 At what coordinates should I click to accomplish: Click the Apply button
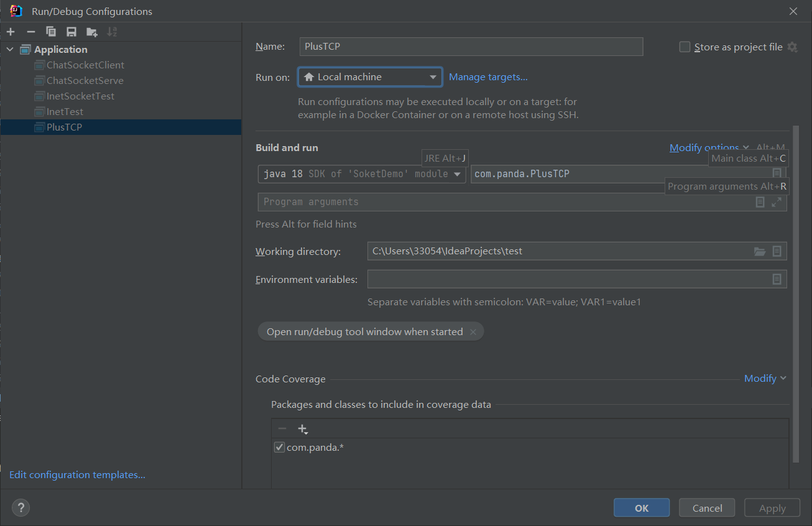(772, 508)
